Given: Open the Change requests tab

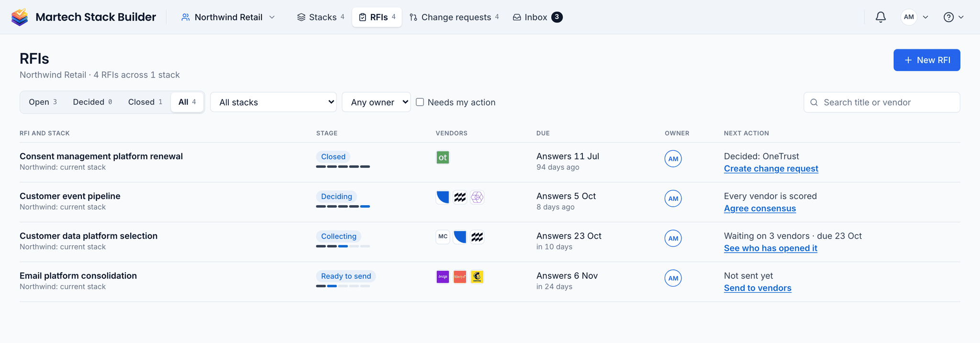Looking at the screenshot, I should point(454,17).
